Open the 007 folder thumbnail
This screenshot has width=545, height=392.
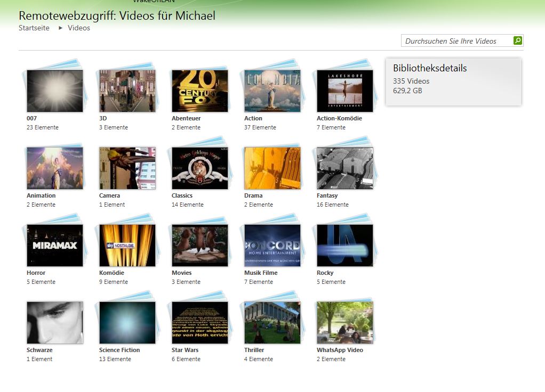click(55, 91)
